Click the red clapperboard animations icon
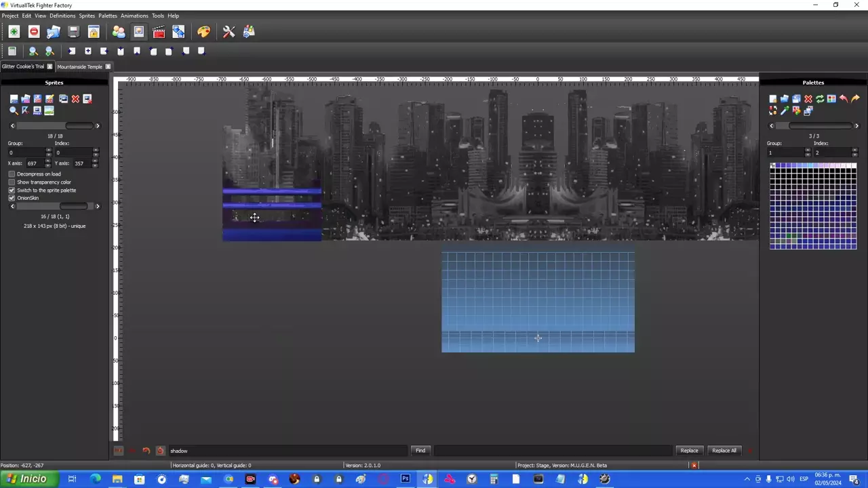Screen dimensions: 868x488 [x=159, y=32]
